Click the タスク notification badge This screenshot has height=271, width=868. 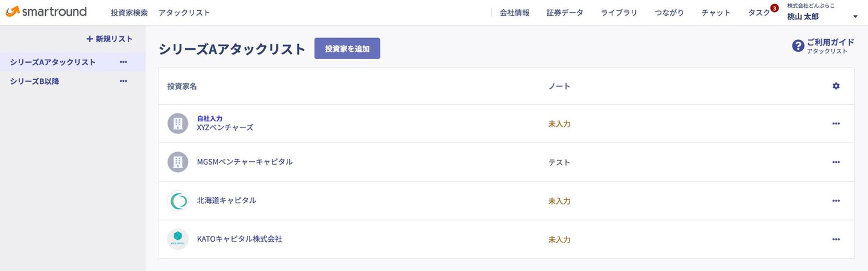[x=775, y=8]
